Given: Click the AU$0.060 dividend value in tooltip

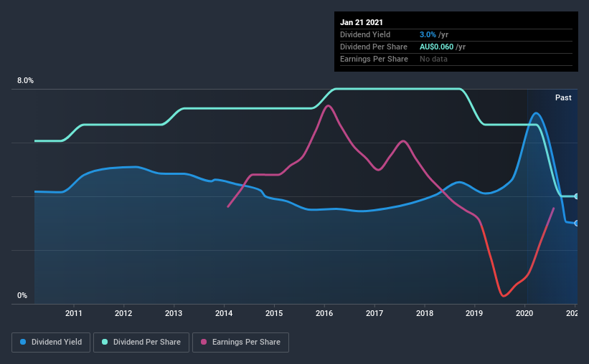Looking at the screenshot, I should click(436, 47).
